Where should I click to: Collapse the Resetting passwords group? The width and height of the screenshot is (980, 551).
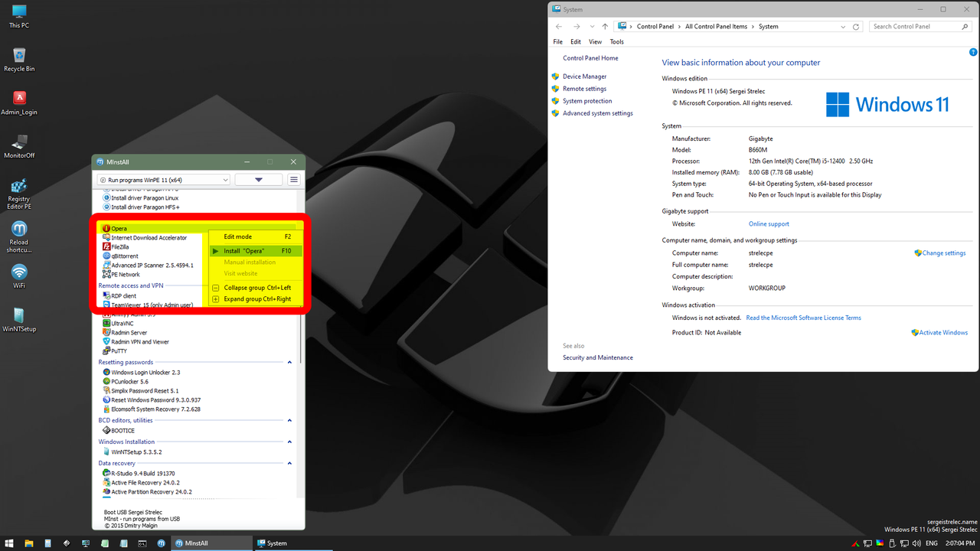pyautogui.click(x=289, y=362)
